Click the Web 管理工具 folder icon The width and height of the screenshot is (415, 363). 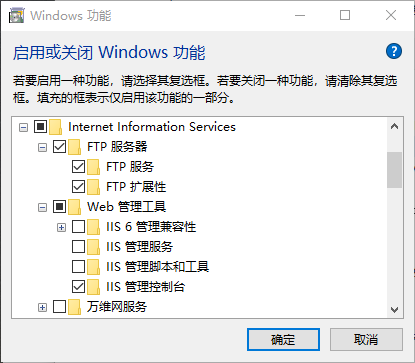tap(75, 207)
